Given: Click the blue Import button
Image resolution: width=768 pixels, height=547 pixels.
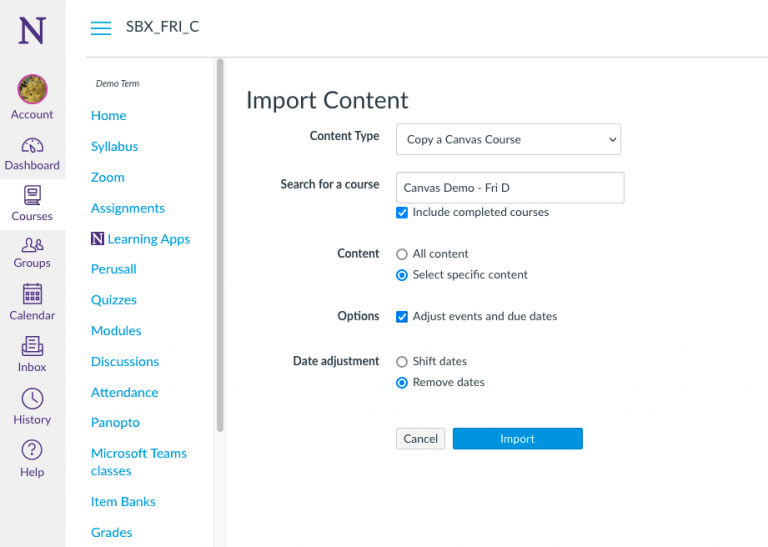Looking at the screenshot, I should 518,439.
